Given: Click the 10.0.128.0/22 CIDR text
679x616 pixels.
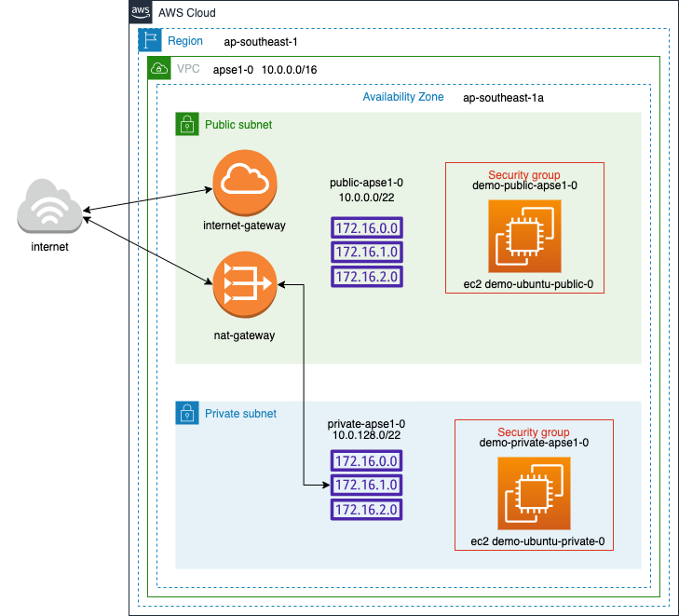Looking at the screenshot, I should (366, 435).
